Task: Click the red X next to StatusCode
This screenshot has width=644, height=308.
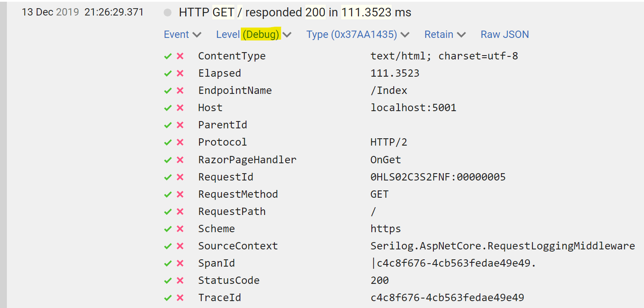Action: (180, 280)
